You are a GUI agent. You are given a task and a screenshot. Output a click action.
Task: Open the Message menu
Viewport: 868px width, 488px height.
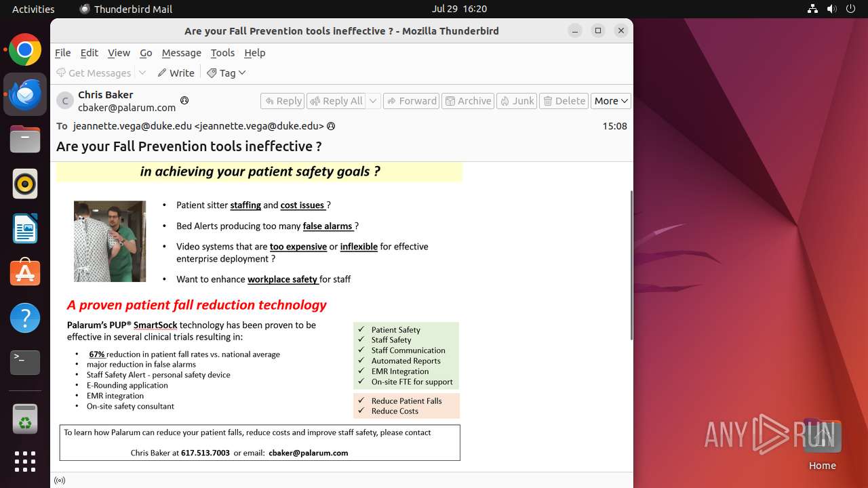[181, 52]
